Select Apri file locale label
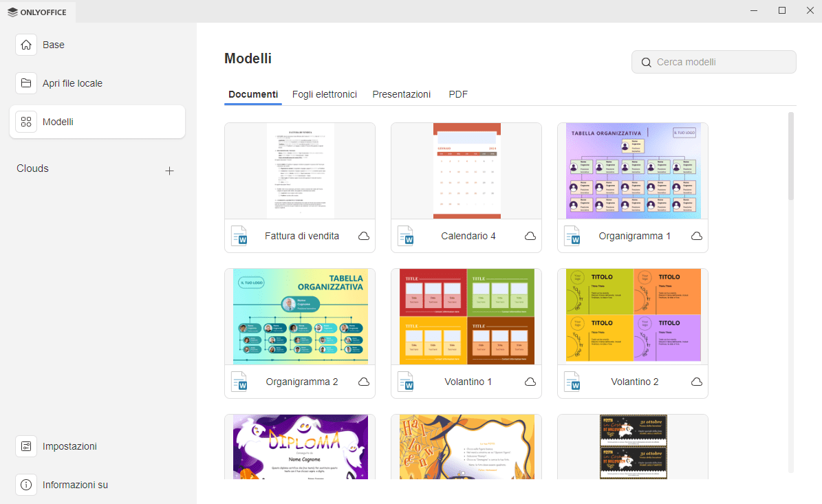 pyautogui.click(x=72, y=83)
